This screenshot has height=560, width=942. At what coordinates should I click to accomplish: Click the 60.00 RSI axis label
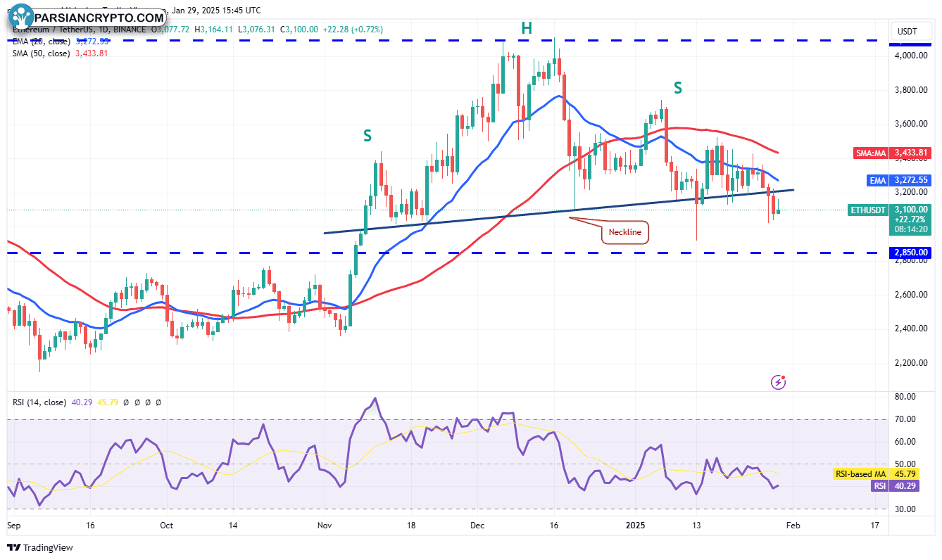[905, 442]
